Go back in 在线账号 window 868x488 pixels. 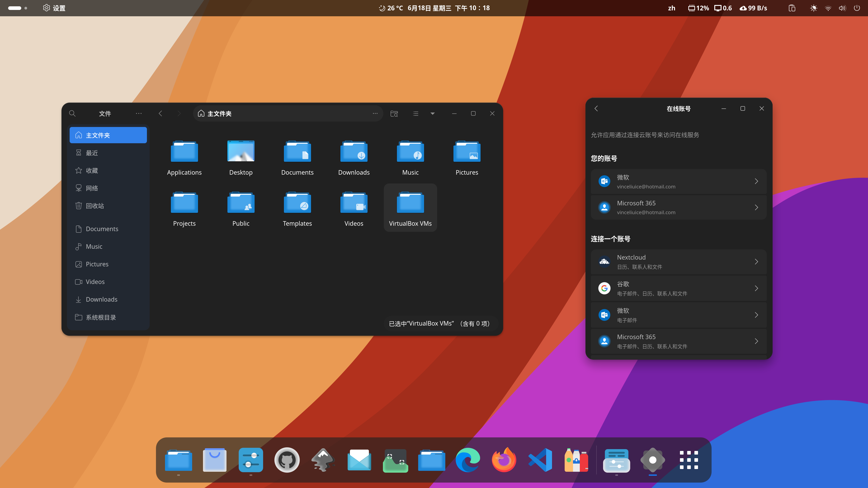596,108
